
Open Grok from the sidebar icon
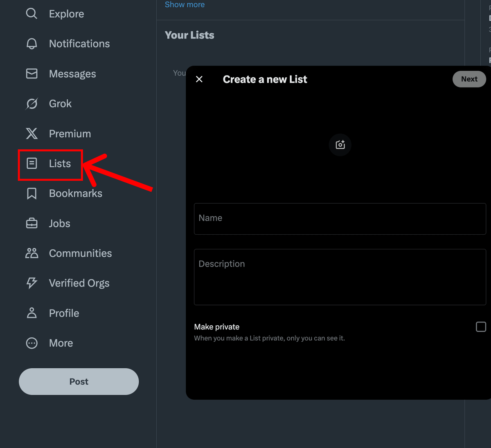[32, 104]
